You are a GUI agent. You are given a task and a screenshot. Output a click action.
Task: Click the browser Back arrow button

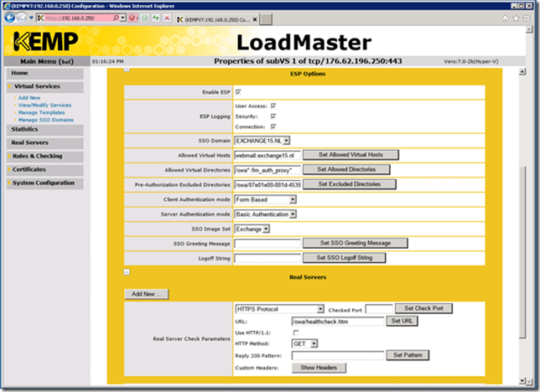[9, 17]
